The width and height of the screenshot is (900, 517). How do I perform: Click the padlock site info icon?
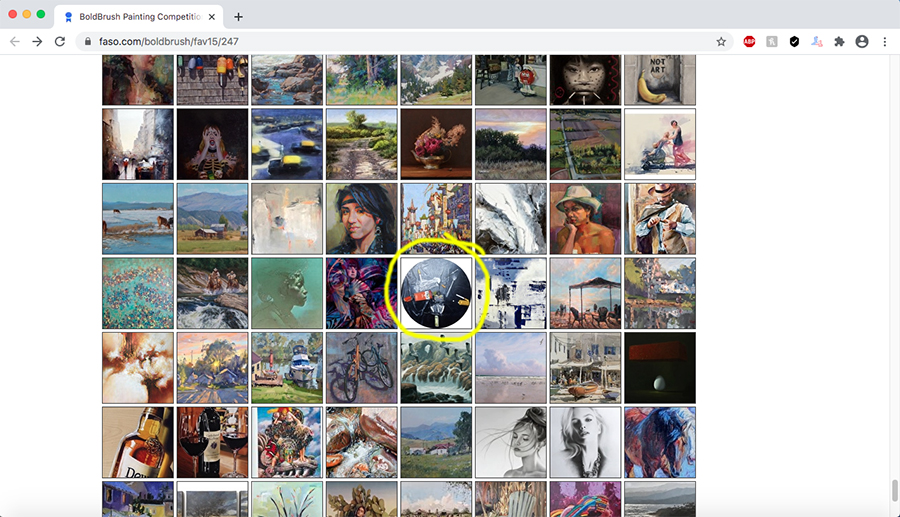(88, 41)
